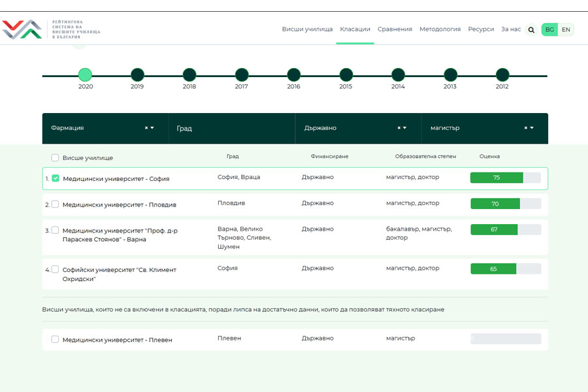Expand the магистър dropdown arrow

(x=532, y=128)
